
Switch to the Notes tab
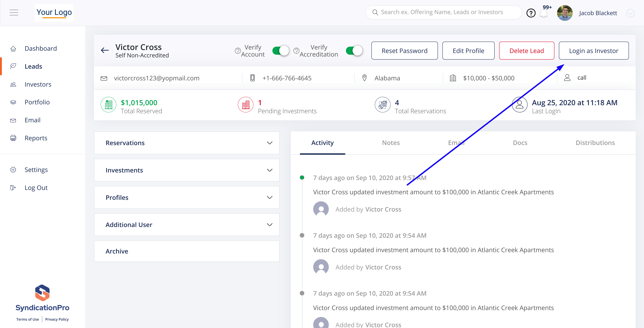[x=391, y=143]
